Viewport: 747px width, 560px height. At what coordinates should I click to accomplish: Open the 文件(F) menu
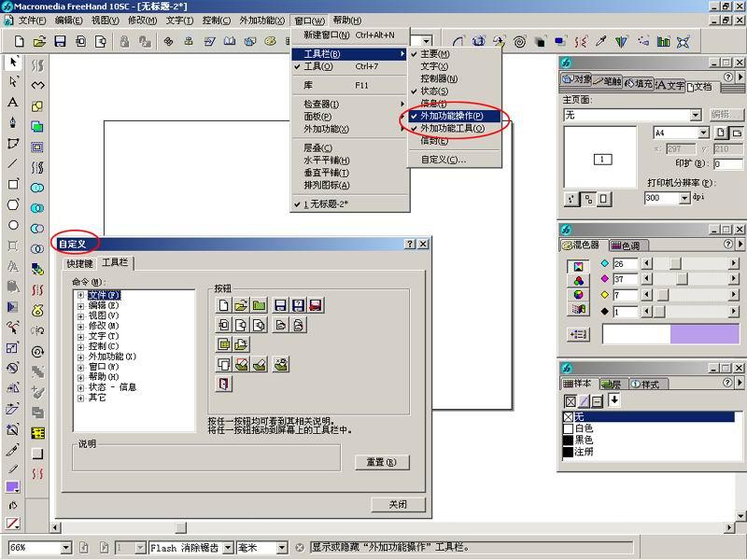tap(32, 21)
